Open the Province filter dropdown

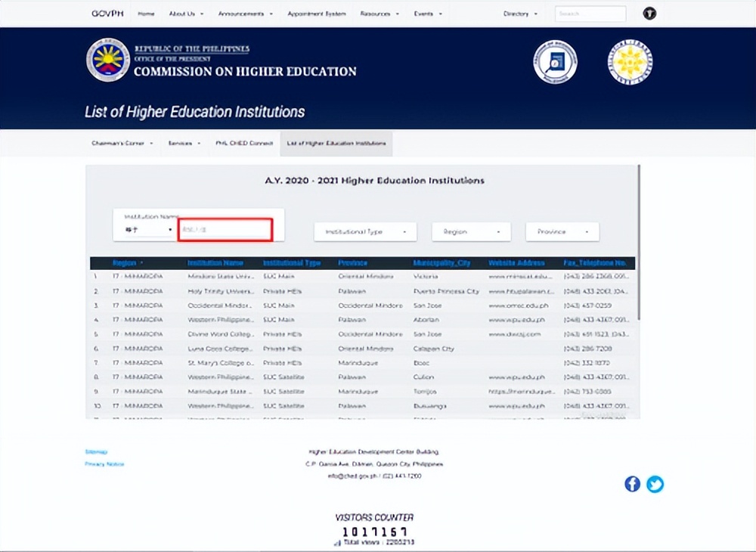point(562,232)
